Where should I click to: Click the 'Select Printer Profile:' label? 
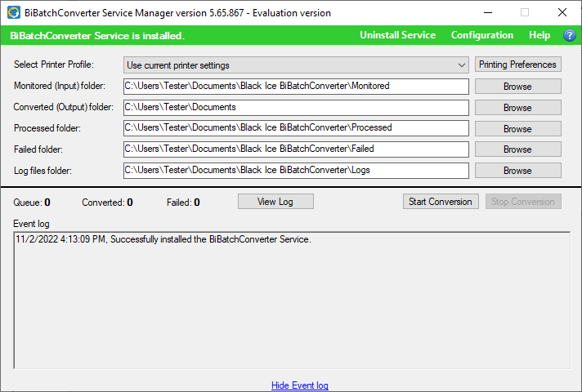54,65
